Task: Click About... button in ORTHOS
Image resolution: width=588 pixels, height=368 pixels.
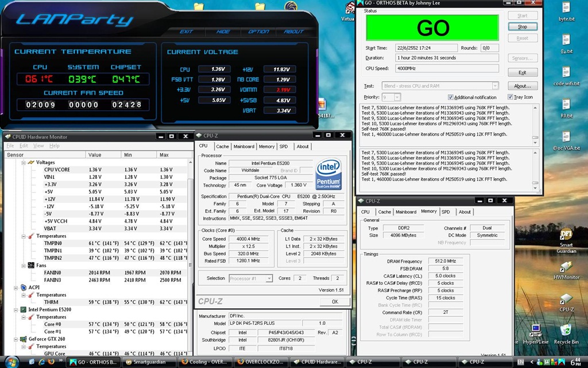Action: [523, 86]
